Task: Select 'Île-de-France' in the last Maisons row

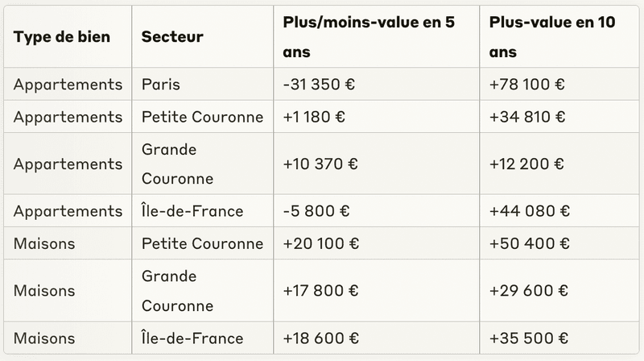Action: tap(192, 338)
